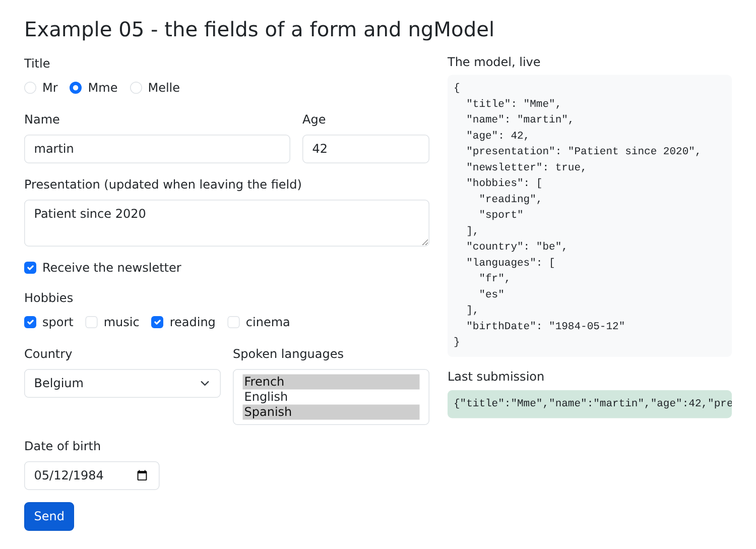756x549 pixels.
Task: Toggle the reading hobby checkbox
Action: tap(157, 322)
